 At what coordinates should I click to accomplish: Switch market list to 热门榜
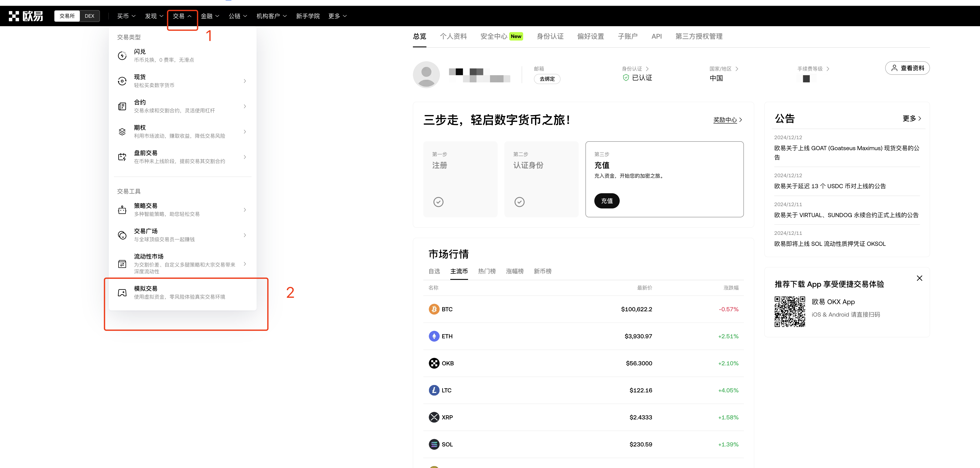(487, 271)
